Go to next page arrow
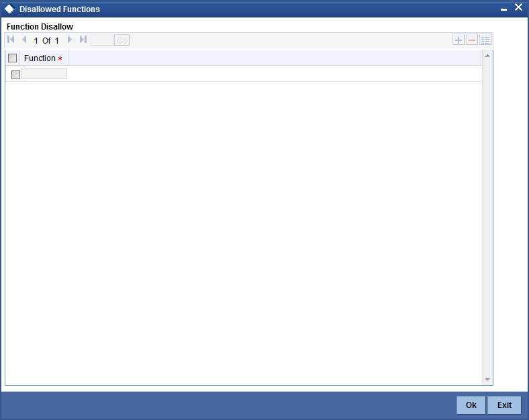 pyautogui.click(x=70, y=40)
